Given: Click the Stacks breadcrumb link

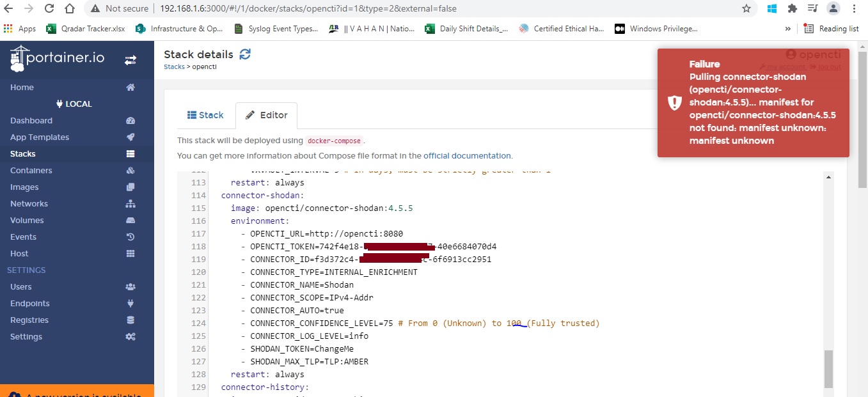Looking at the screenshot, I should tap(174, 66).
